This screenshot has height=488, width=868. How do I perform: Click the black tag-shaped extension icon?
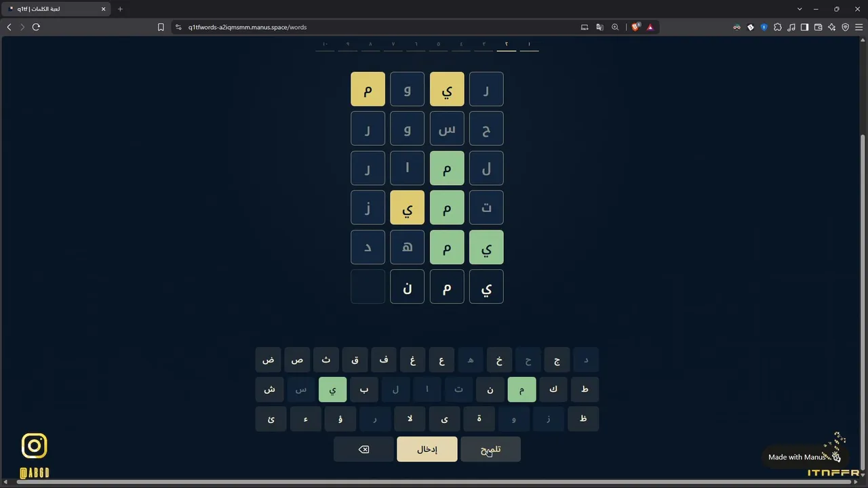[751, 27]
